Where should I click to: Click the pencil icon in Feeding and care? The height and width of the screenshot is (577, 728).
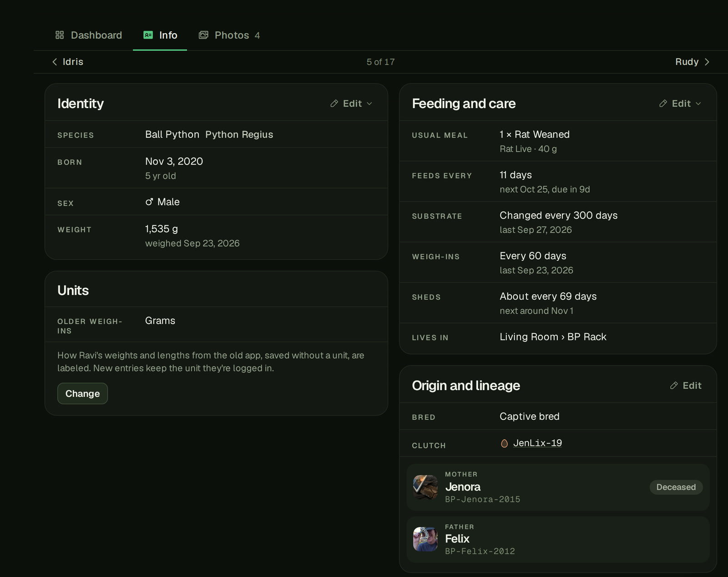point(663,104)
